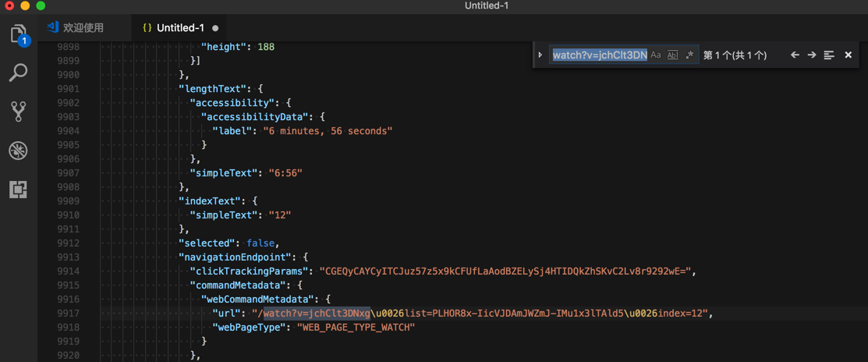The height and width of the screenshot is (362, 868).
Task: Click the highlighted watch?v=jchClt3DNxg match
Action: tap(317, 314)
